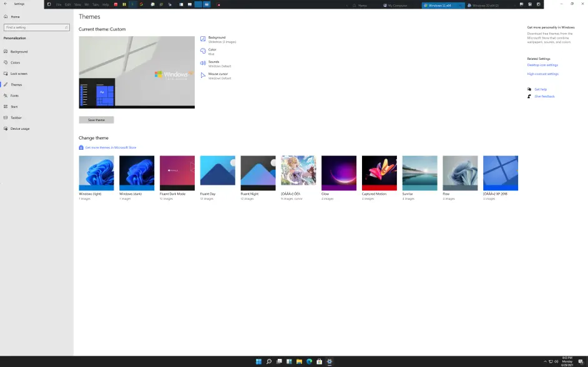The image size is (588, 367).
Task: Open VMware VM menu
Action: (87, 4)
